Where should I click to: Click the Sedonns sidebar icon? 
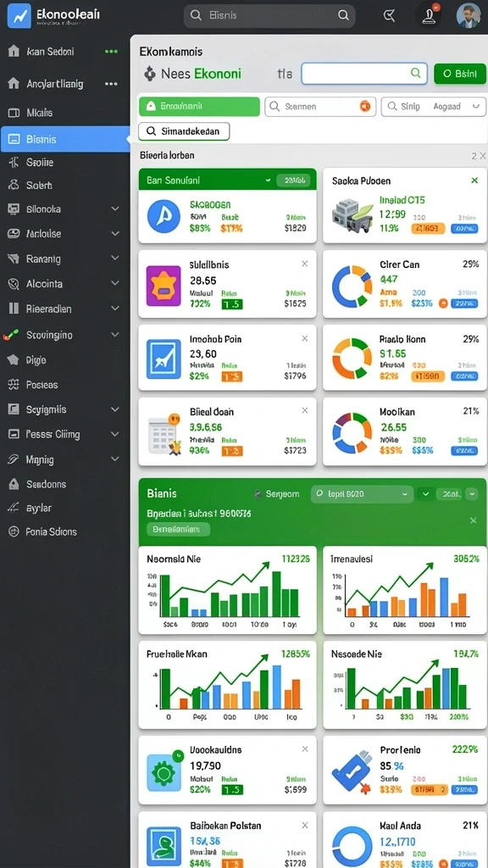point(14,484)
